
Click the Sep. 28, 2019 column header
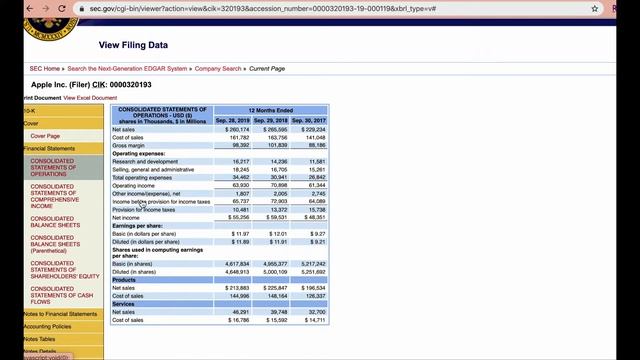(233, 120)
